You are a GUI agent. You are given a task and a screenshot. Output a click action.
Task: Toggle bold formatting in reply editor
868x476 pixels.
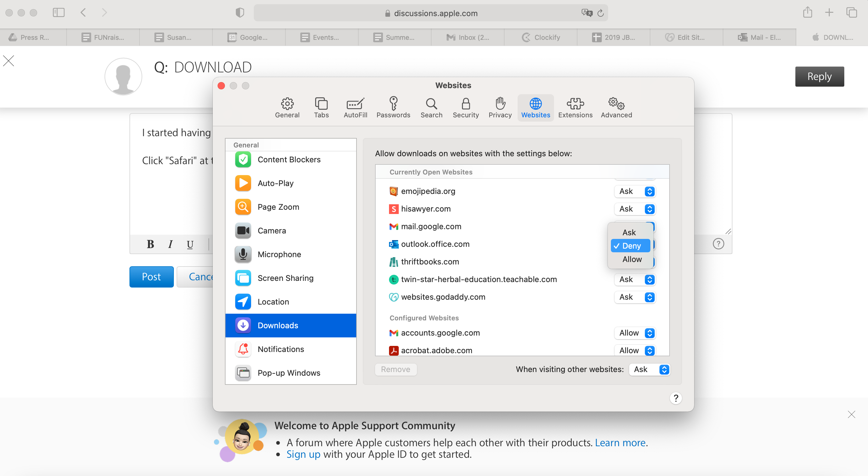click(150, 244)
